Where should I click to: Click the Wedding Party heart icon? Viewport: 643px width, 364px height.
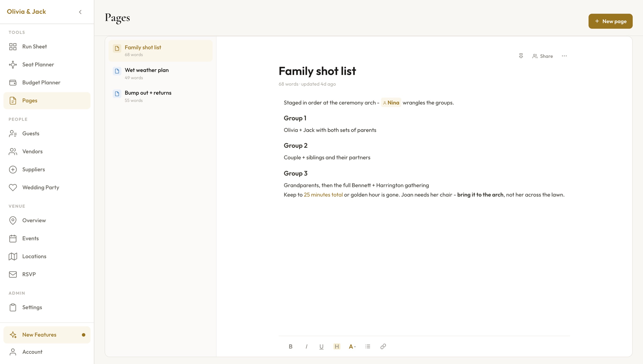13,187
